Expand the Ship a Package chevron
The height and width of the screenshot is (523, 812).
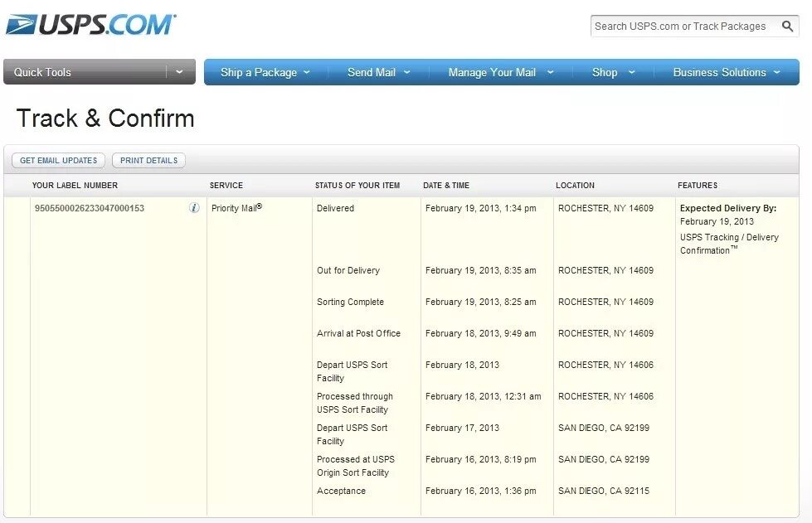point(307,72)
